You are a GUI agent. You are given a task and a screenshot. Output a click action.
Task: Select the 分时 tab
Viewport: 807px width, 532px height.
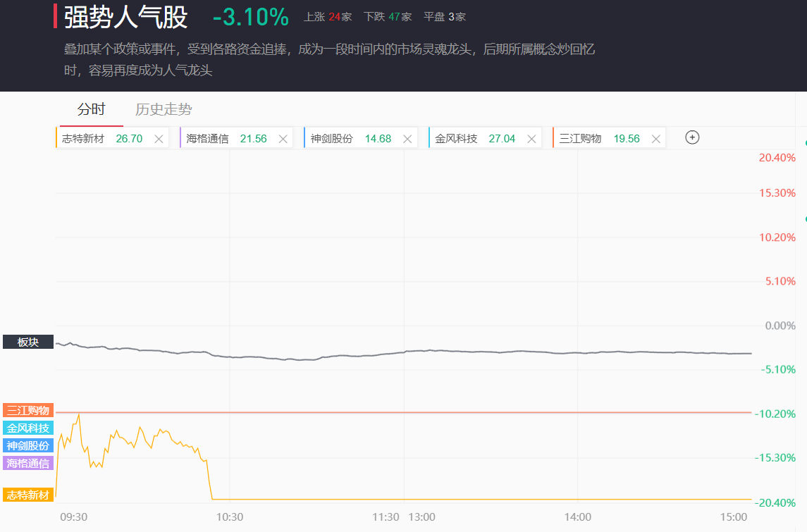click(x=91, y=109)
